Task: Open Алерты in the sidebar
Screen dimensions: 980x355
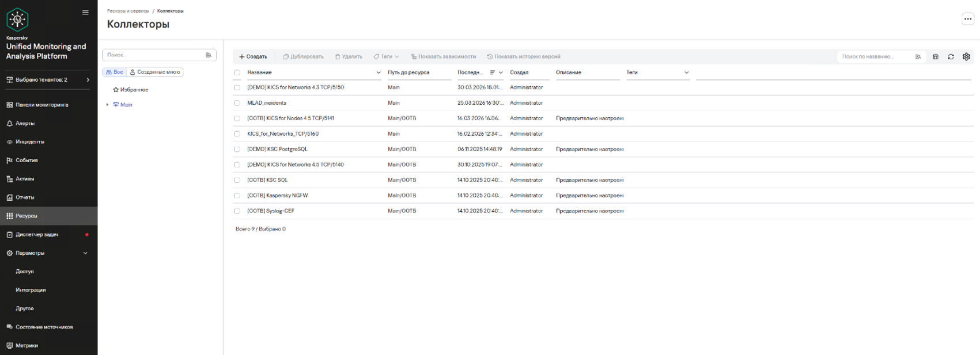Action: tap(25, 123)
